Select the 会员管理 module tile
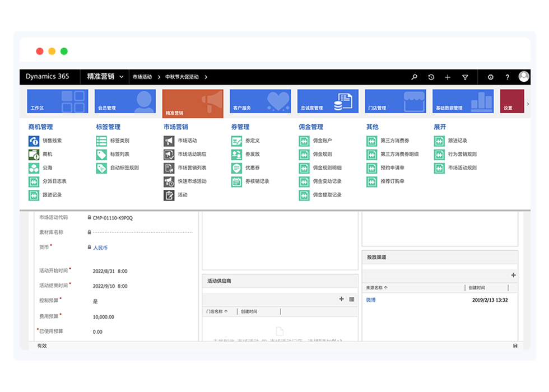The width and height of the screenshot is (549, 392). [x=124, y=101]
